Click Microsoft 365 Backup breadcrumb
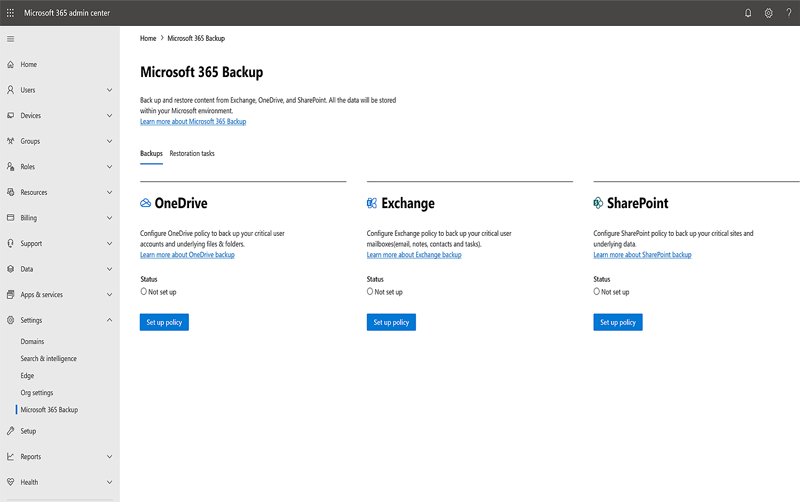This screenshot has height=502, width=800. (196, 38)
